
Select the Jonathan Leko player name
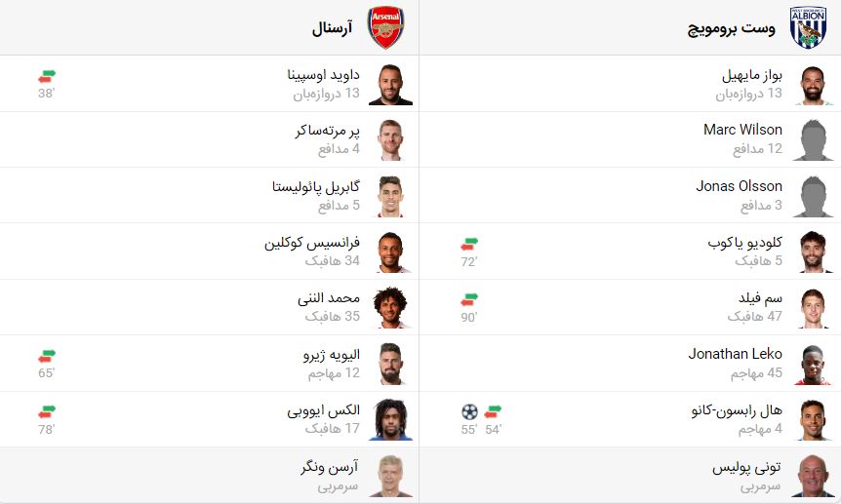pos(736,354)
